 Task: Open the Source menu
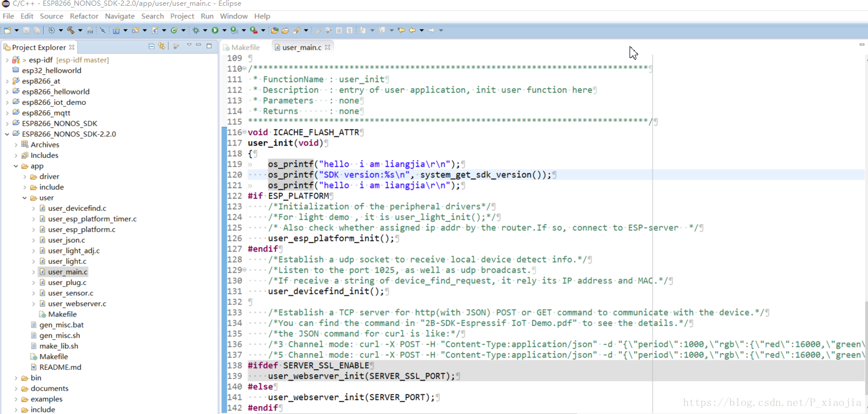click(51, 16)
